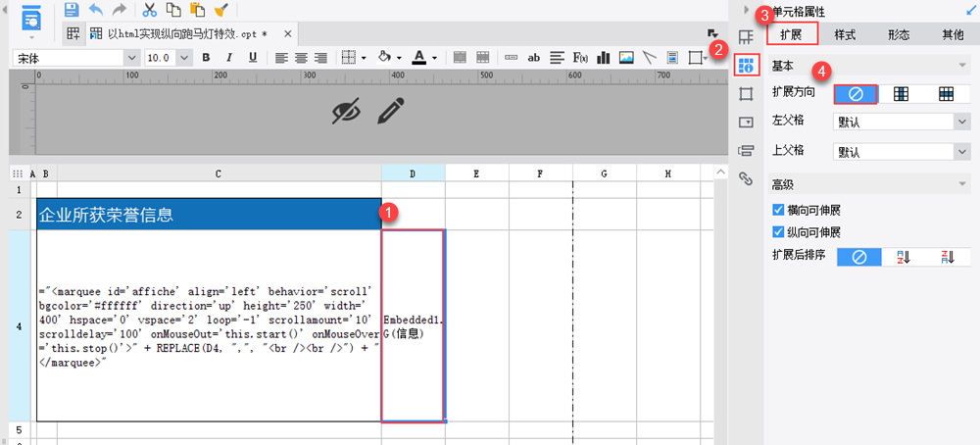Select the 企业所获荣誉信息 header cell
Viewport: 980px width, 445px height.
tap(209, 215)
